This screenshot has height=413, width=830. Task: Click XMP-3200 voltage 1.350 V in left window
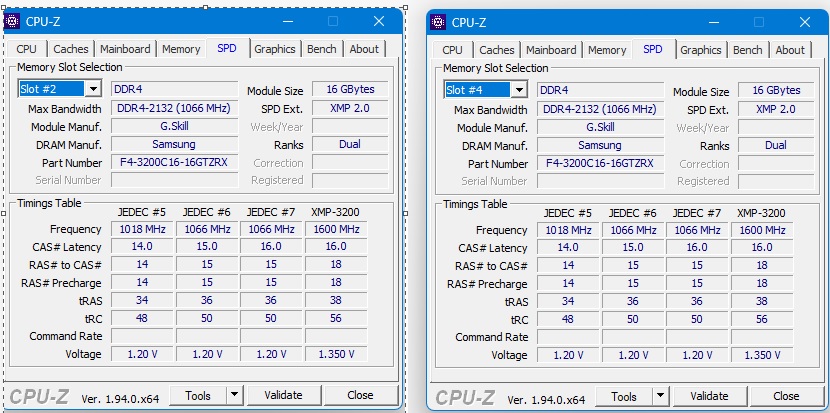[x=336, y=354]
